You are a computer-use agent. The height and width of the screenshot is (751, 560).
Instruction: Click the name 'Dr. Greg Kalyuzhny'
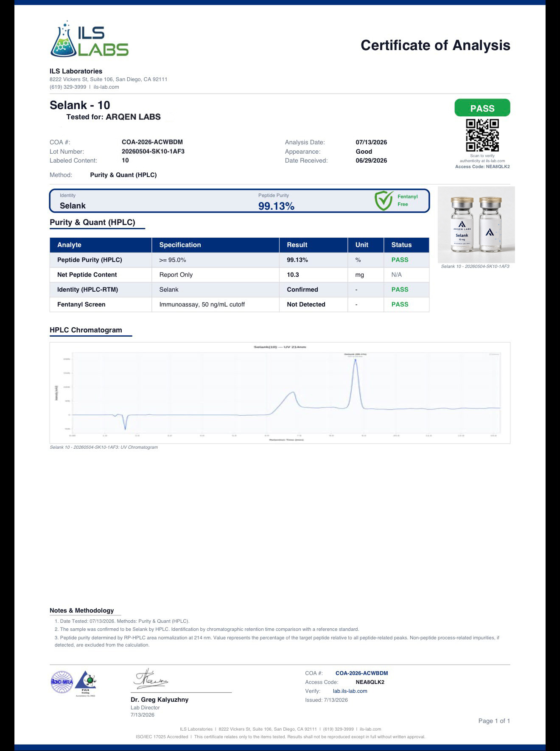coord(160,699)
